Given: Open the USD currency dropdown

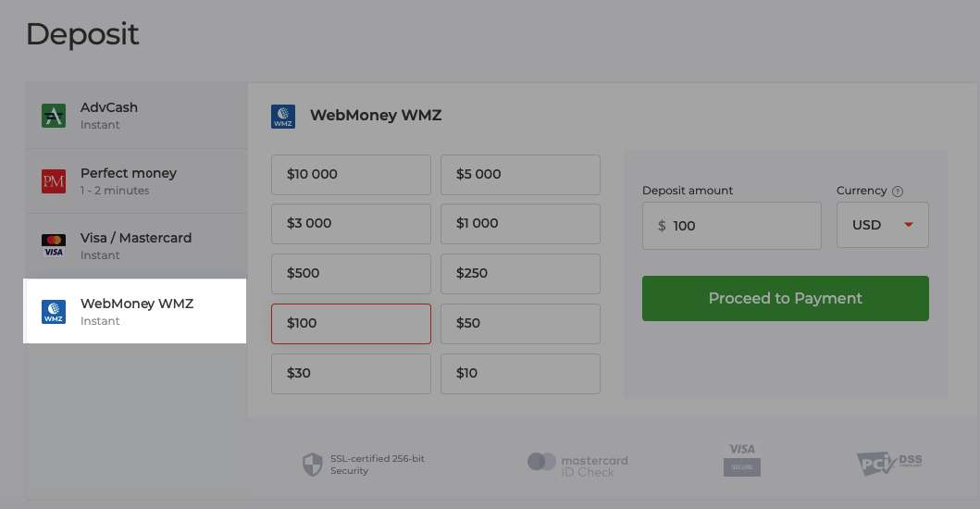Looking at the screenshot, I should [883, 225].
